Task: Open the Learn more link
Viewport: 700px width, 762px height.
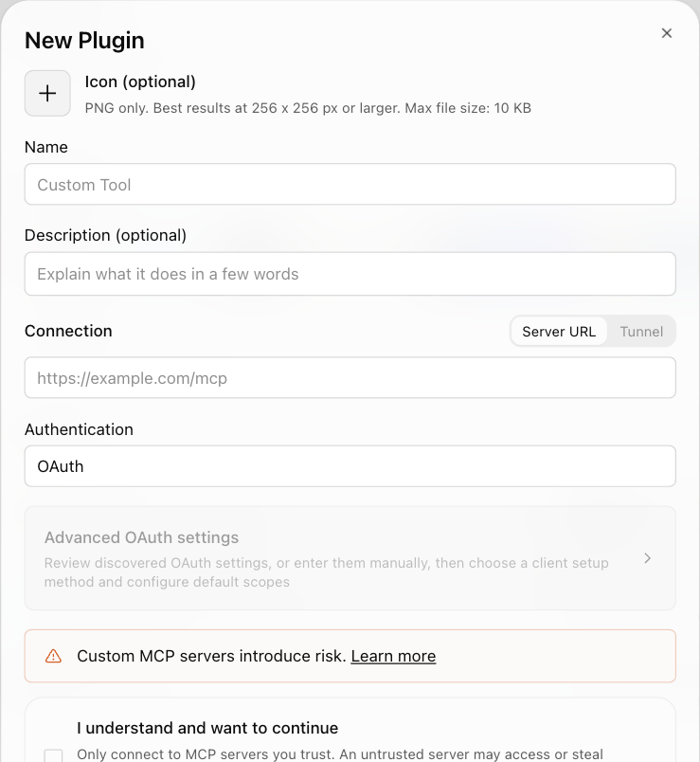Action: pos(393,656)
